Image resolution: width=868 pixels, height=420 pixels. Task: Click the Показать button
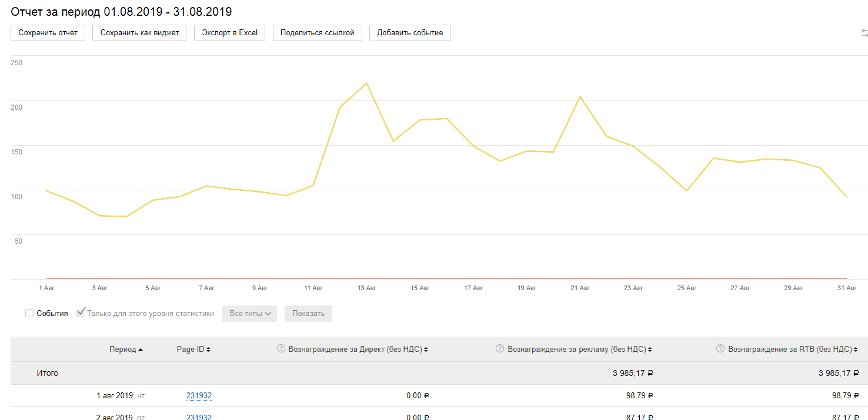[x=308, y=314]
